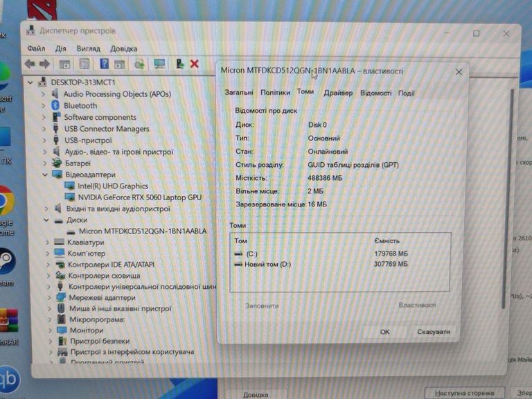
Task: Click the Властивості button under the volumes list
Action: point(417,305)
